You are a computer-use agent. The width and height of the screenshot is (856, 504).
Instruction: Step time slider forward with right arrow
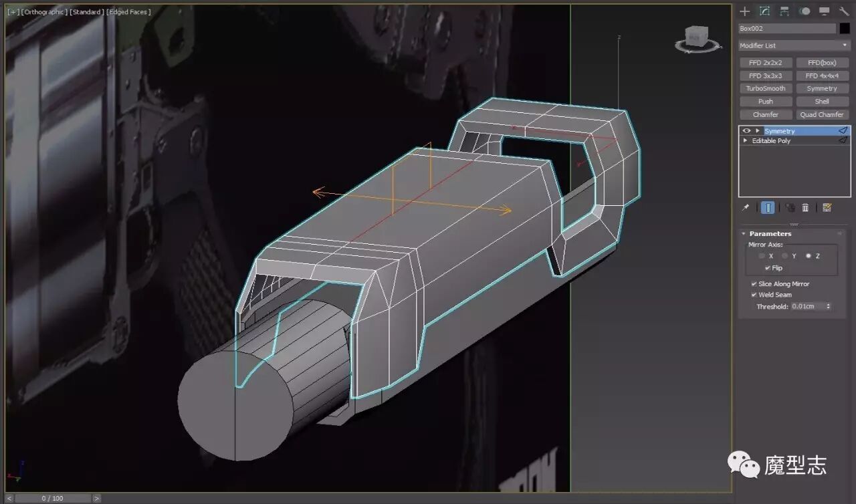click(x=97, y=498)
